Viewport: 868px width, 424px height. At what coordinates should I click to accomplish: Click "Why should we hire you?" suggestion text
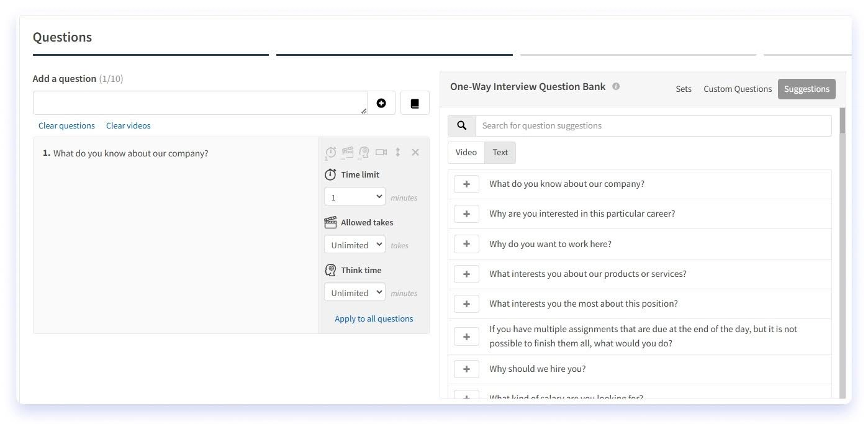click(538, 369)
